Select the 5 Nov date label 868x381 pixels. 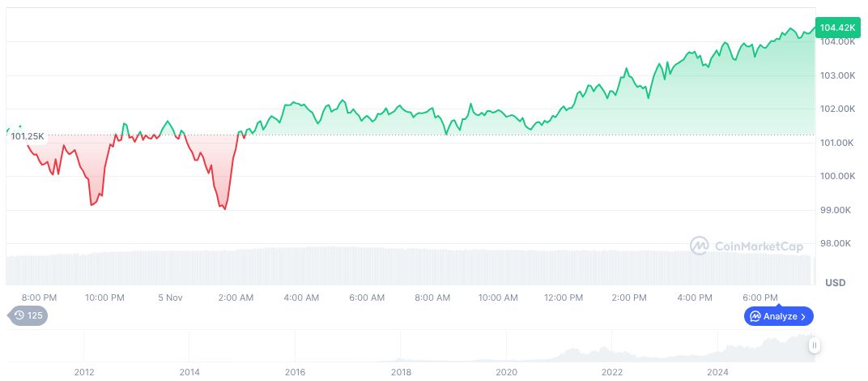click(x=170, y=298)
